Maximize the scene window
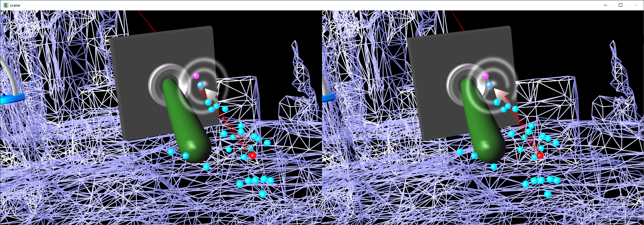The image size is (644, 225). pyautogui.click(x=621, y=5)
